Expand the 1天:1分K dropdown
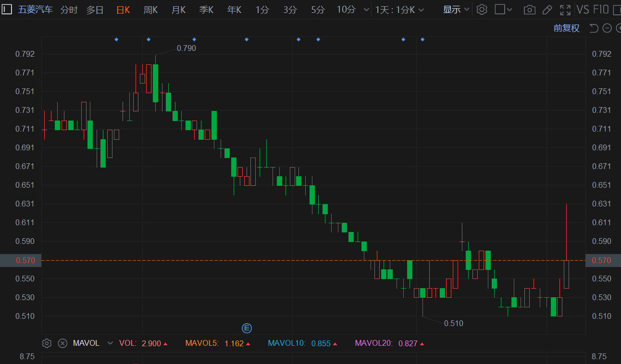Screen dimensions: 621x364 click(399, 10)
